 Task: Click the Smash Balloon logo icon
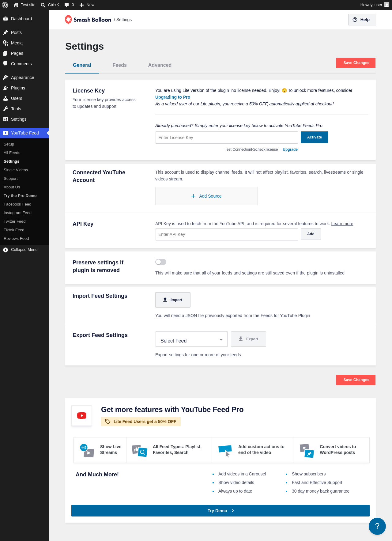68,20
